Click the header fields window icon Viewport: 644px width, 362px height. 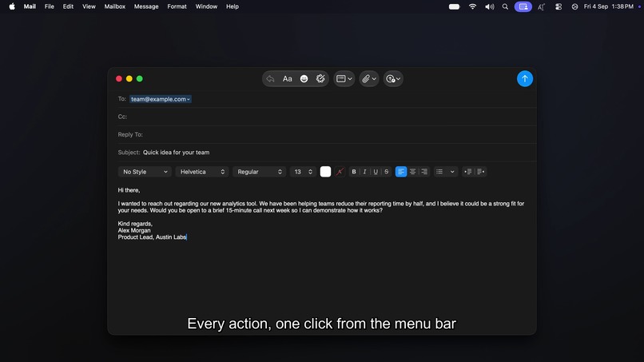pos(340,79)
